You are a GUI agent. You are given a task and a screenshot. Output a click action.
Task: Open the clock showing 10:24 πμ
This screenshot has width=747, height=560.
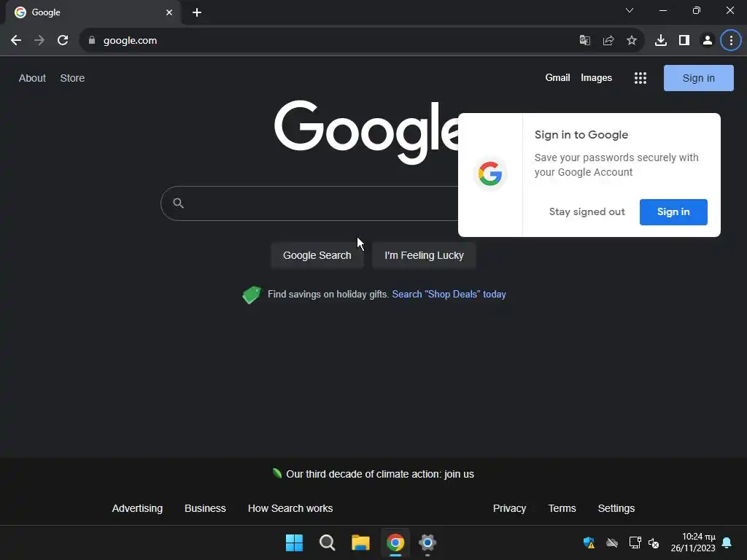693,542
